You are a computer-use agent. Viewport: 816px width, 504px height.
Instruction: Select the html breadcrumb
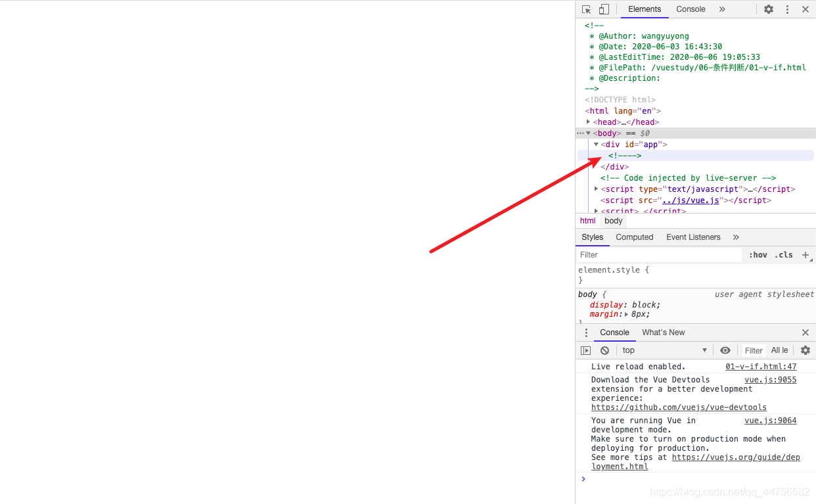pyautogui.click(x=588, y=221)
